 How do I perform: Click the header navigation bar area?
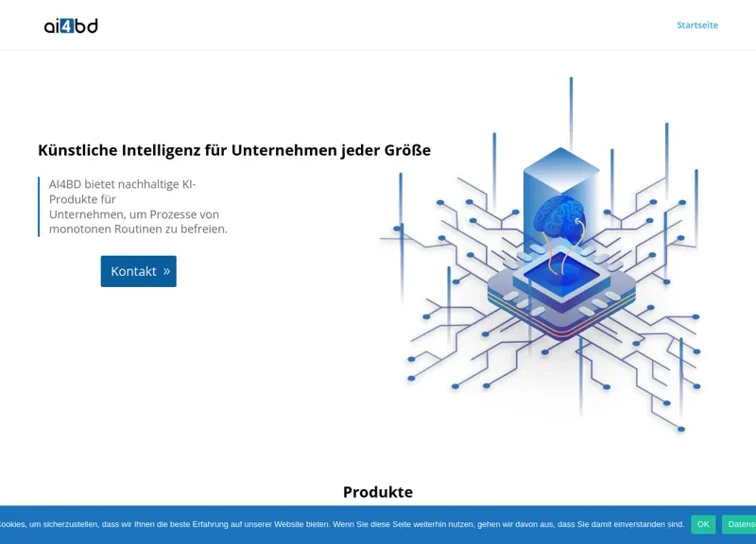click(x=378, y=25)
